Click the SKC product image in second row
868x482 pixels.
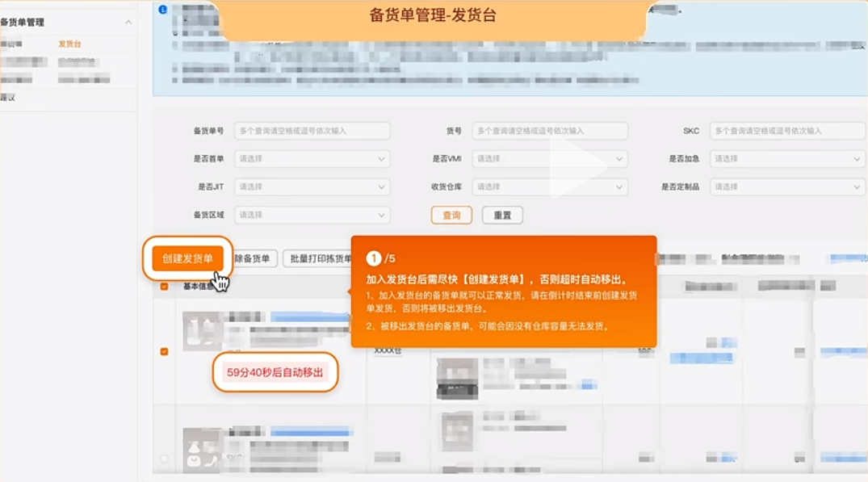(457, 432)
